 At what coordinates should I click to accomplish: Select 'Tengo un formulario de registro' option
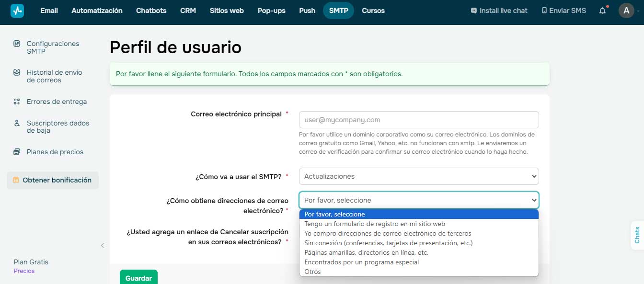(375, 224)
